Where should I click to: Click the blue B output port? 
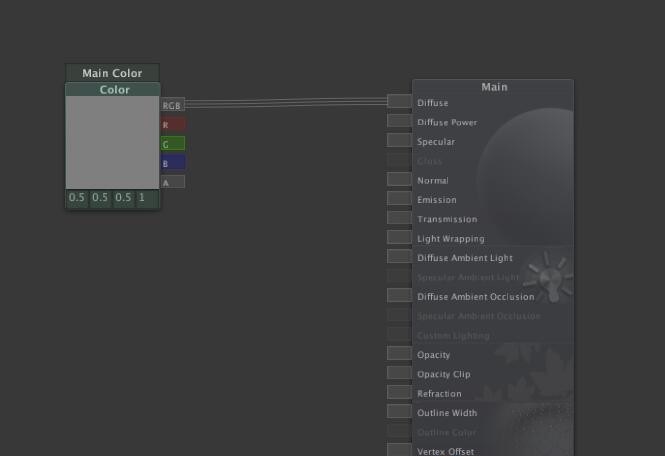(172, 163)
